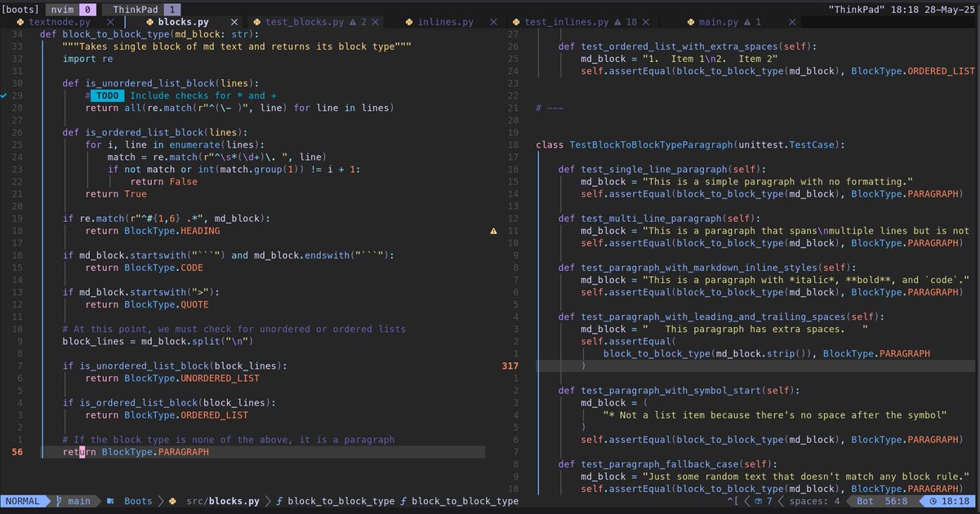The image size is (980, 514).
Task: Close the inlines.py buffer tab
Action: coord(493,22)
